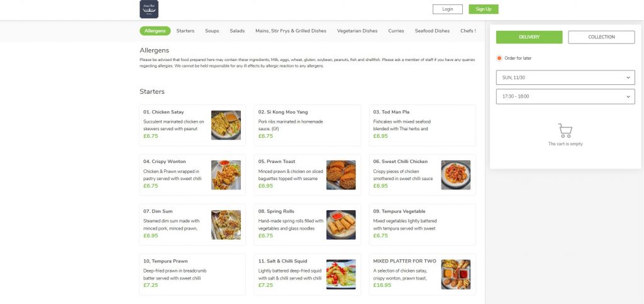Click the green Sign Up button

[483, 9]
